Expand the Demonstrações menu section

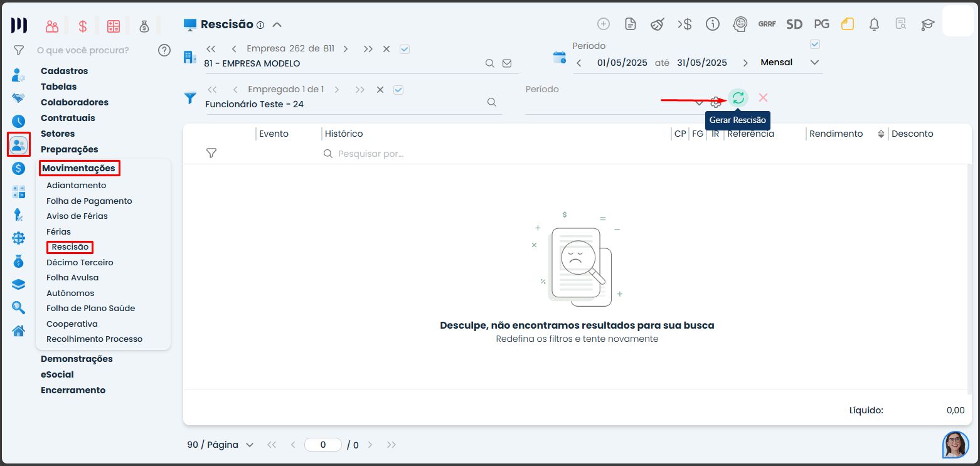point(77,359)
